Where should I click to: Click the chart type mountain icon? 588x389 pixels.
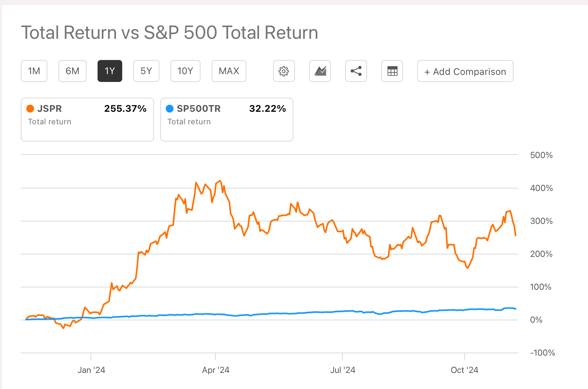pyautogui.click(x=320, y=71)
